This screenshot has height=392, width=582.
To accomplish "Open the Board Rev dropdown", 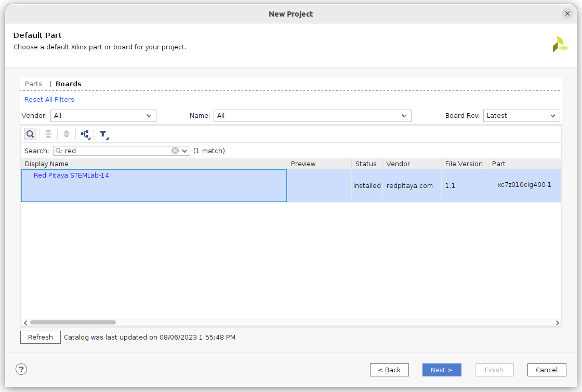I will click(521, 116).
